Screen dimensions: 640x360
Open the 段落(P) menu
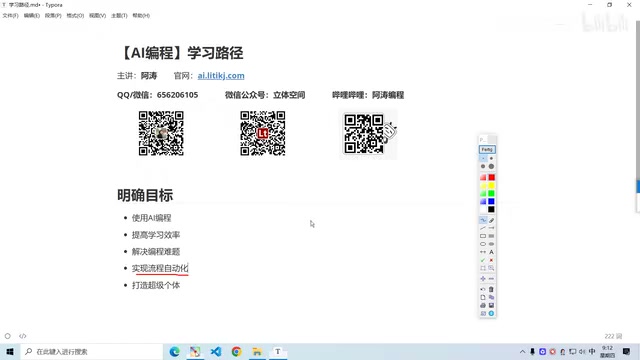pyautogui.click(x=53, y=16)
